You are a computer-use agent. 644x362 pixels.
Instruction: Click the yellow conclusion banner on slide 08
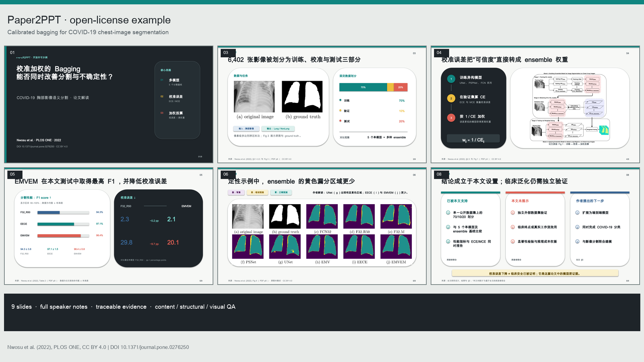535,274
